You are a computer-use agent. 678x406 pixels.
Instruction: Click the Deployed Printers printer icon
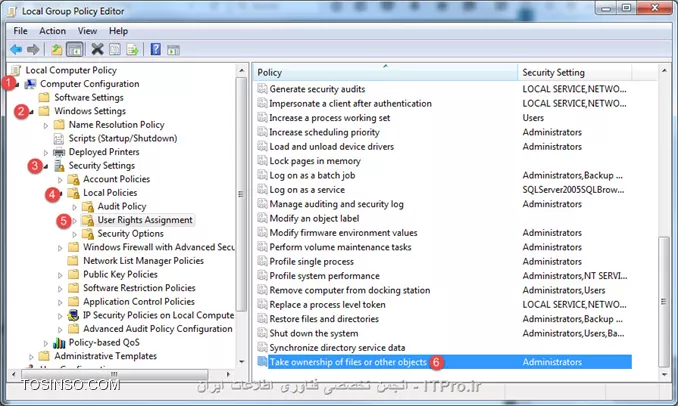pos(59,152)
